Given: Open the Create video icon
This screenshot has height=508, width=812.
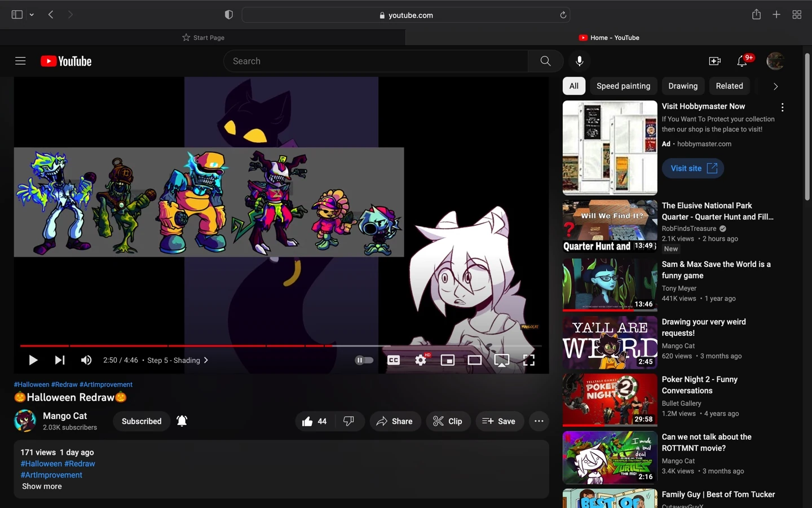Looking at the screenshot, I should [714, 61].
